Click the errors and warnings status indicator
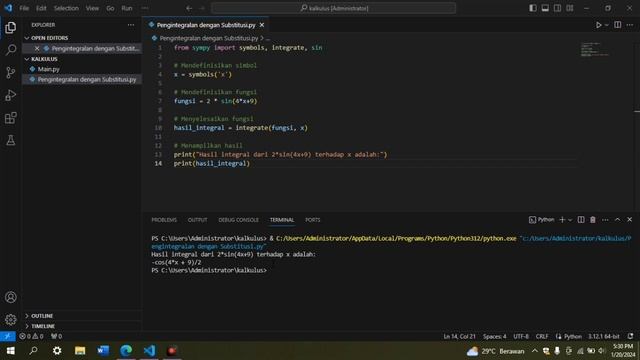This screenshot has height=360, width=640. coord(31,336)
